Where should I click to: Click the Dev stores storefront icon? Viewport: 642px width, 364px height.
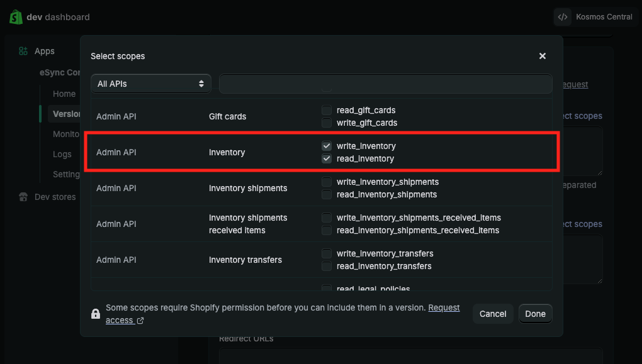23,197
